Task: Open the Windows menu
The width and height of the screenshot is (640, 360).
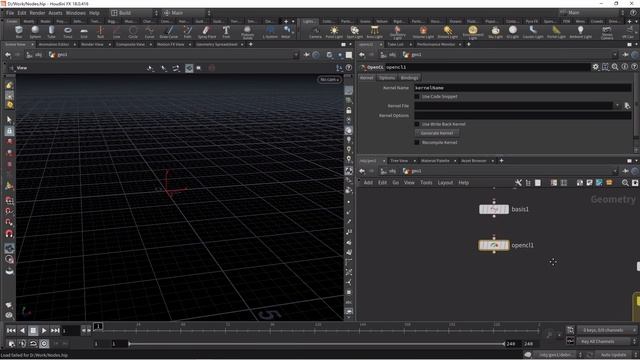Action: click(x=76, y=13)
